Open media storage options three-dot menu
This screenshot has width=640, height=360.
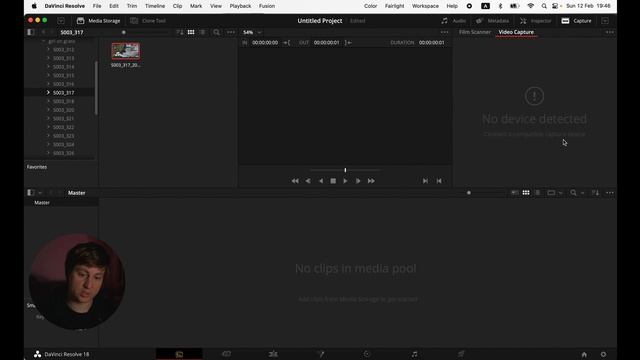click(x=231, y=32)
